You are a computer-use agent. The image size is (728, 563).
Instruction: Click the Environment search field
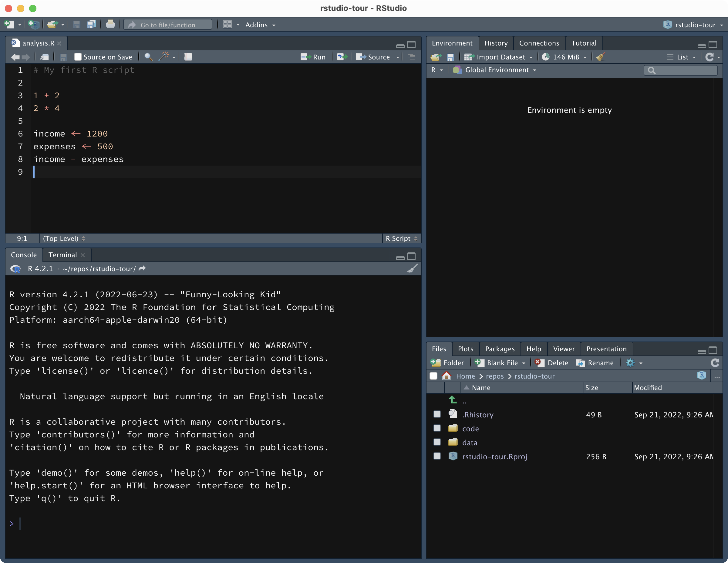pos(681,70)
